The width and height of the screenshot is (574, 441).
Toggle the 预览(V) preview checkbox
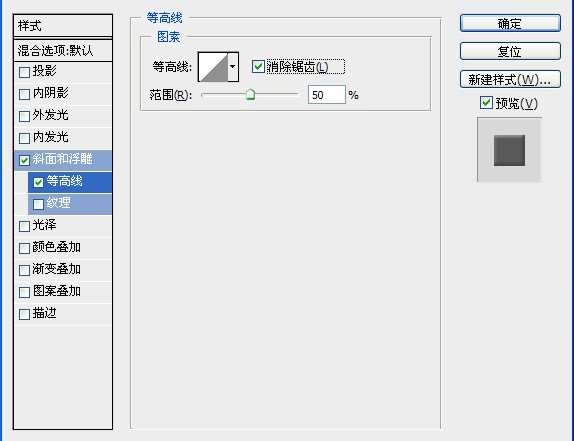pos(486,103)
